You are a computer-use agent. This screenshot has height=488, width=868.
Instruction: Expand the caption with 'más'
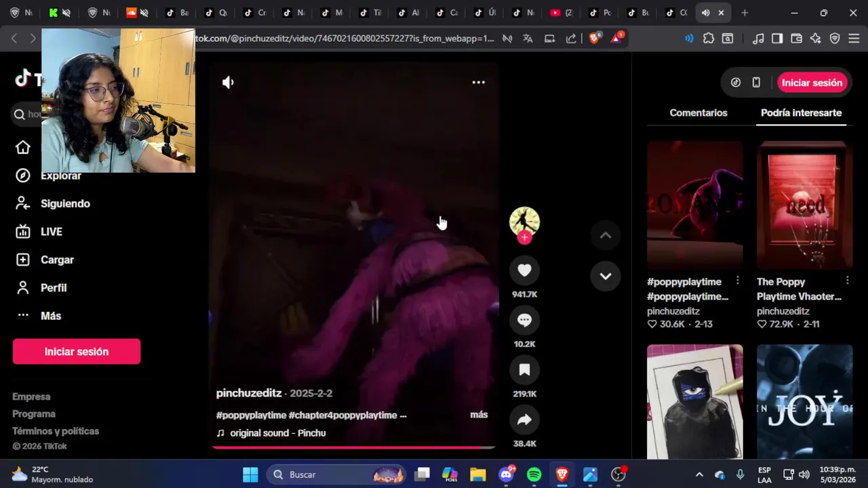479,415
